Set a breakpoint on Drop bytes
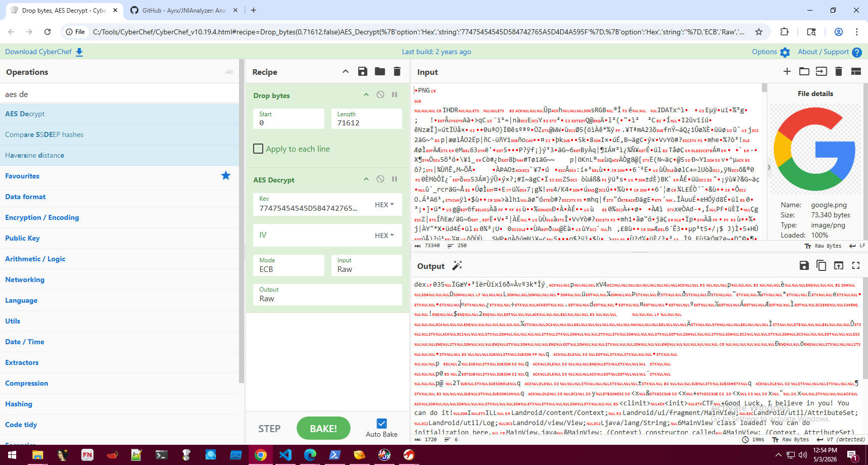Image resolution: width=868 pixels, height=465 pixels. coord(395,95)
